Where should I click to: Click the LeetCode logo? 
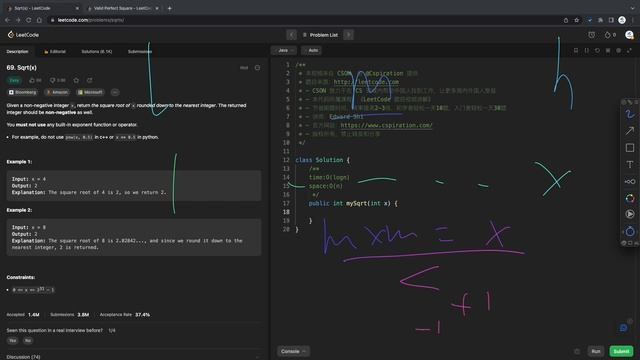coord(23,35)
